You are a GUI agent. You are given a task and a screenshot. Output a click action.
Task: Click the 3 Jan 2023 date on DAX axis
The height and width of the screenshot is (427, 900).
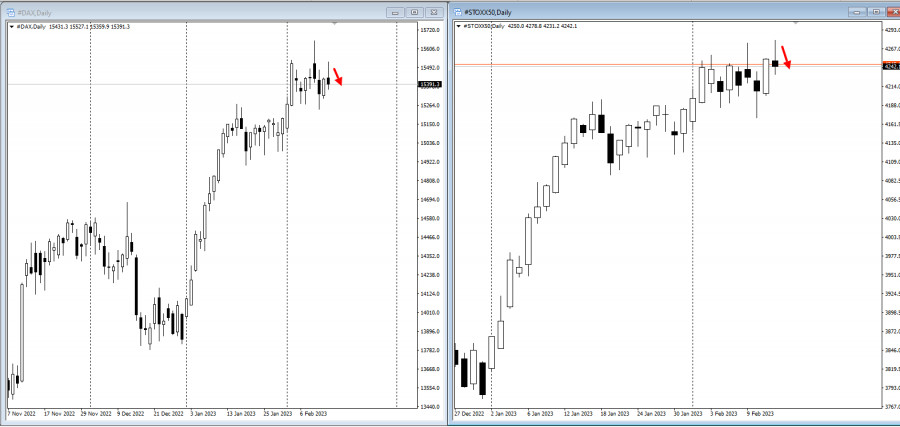pyautogui.click(x=204, y=413)
